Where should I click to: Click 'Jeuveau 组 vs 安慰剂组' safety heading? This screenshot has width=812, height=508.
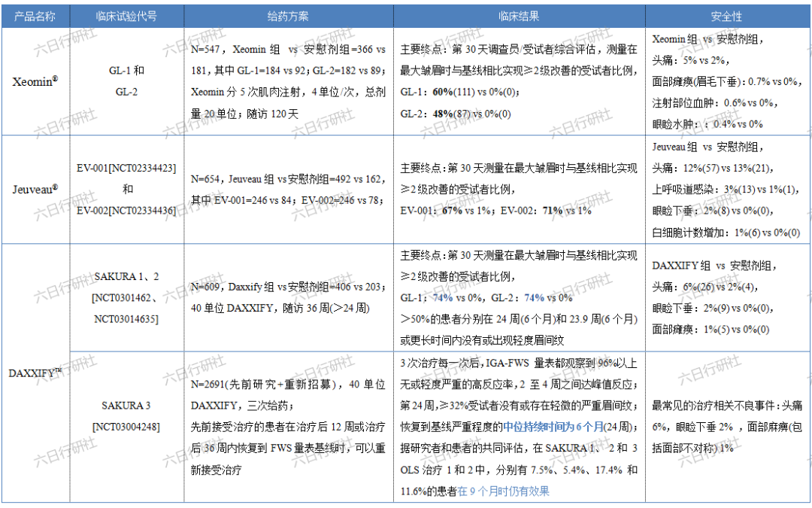pyautogui.click(x=708, y=148)
